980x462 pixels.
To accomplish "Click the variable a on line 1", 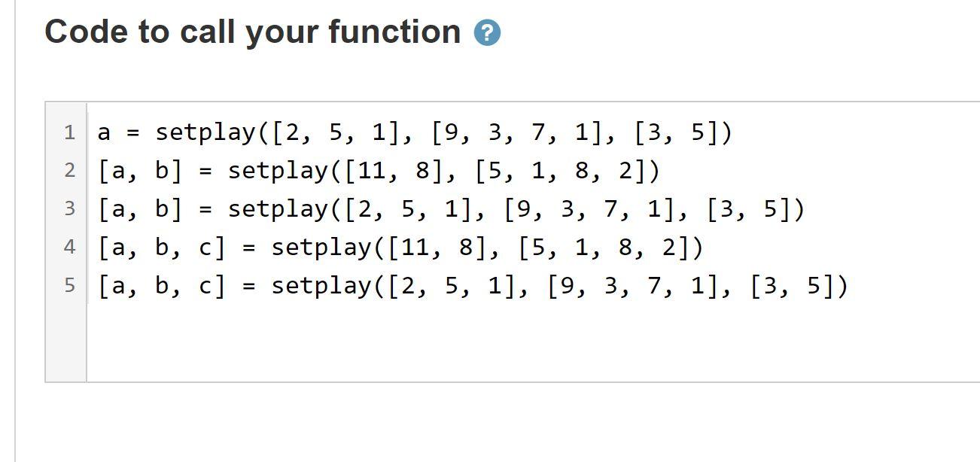I will click(x=103, y=133).
